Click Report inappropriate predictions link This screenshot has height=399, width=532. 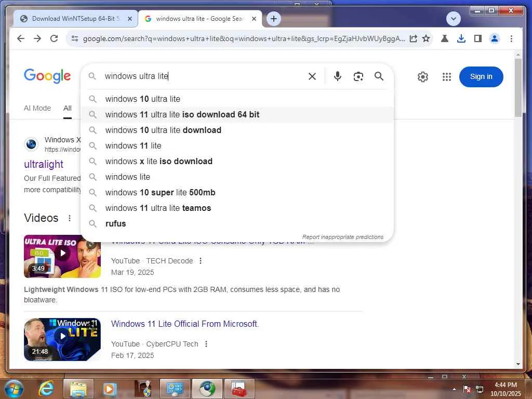343,237
